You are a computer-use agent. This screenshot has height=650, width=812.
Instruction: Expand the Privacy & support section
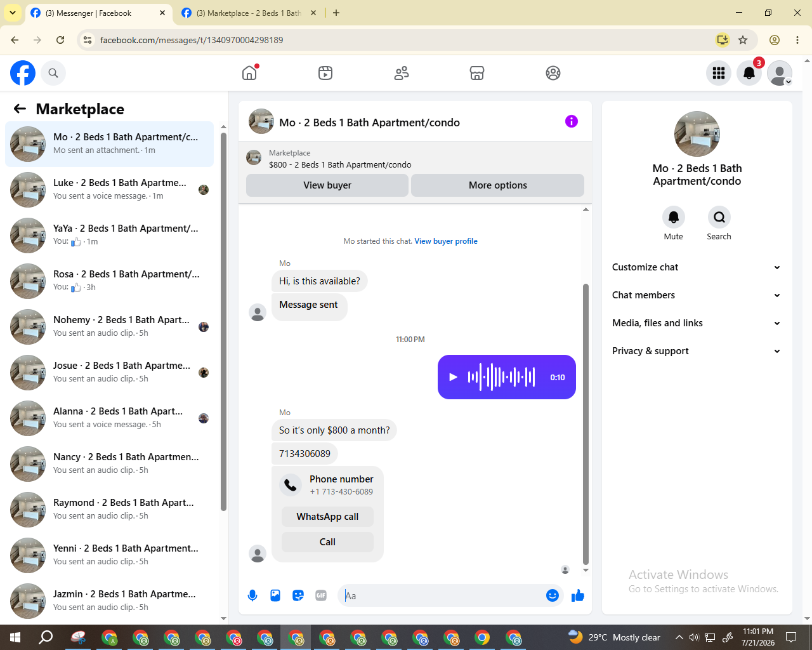click(x=697, y=351)
